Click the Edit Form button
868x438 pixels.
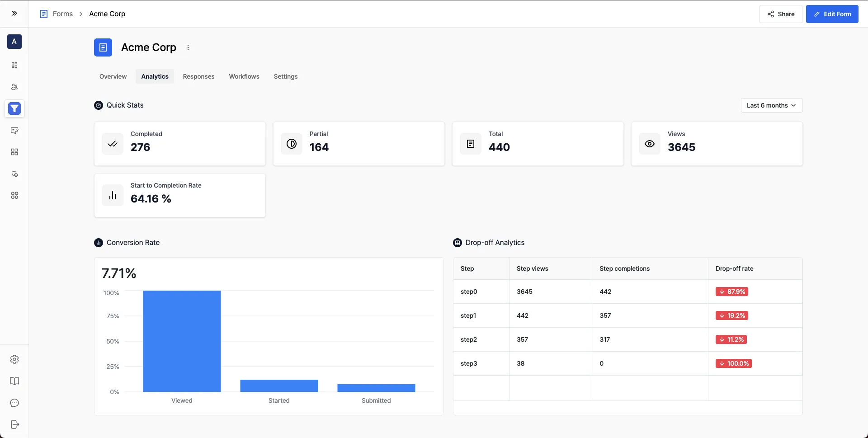pos(832,14)
